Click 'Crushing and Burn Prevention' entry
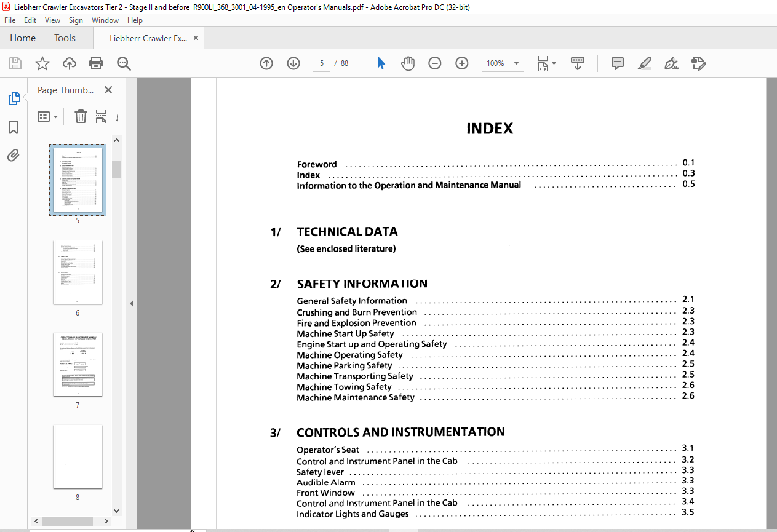The width and height of the screenshot is (777, 532). [x=357, y=312]
